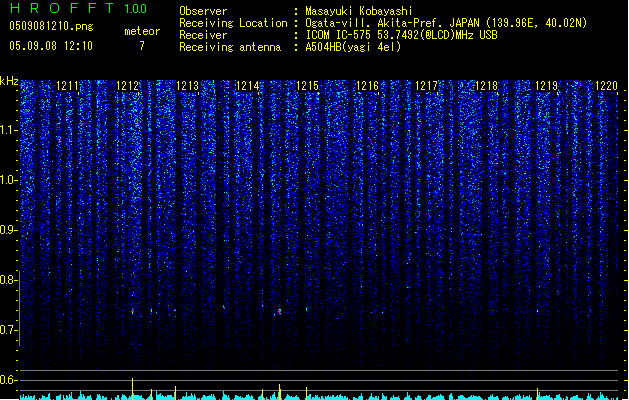Click observer name Masayuki Kobayashi
629x400 pixels.
(x=359, y=11)
